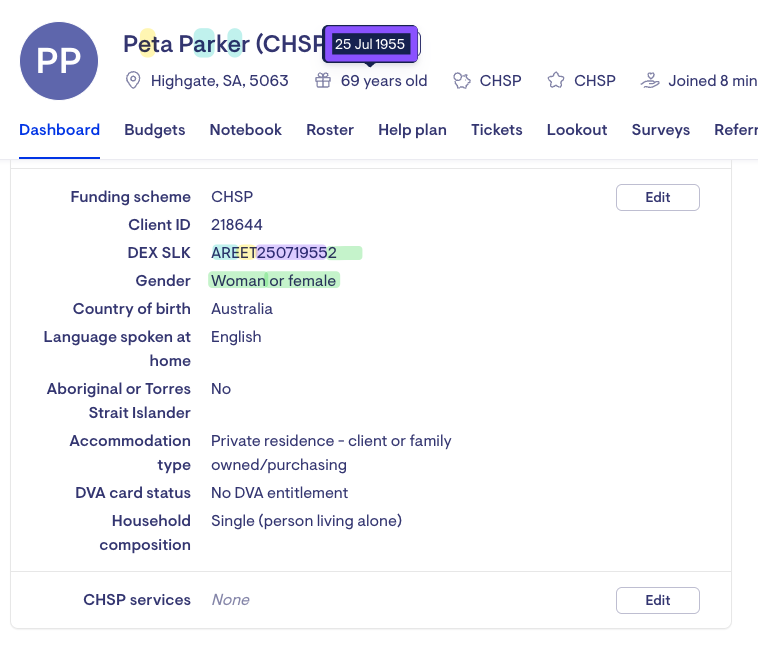Open the Dashboard tab

[59, 130]
